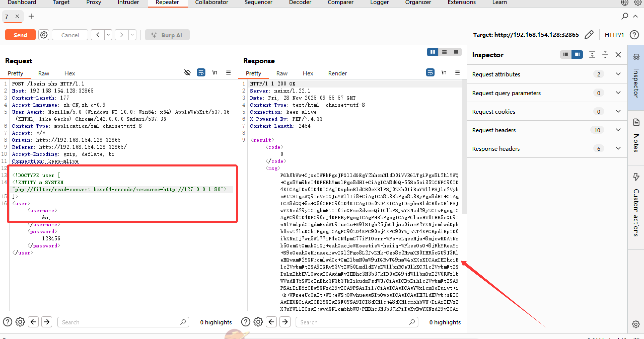Expand the Request headers section
The width and height of the screenshot is (644, 339).
(x=618, y=130)
